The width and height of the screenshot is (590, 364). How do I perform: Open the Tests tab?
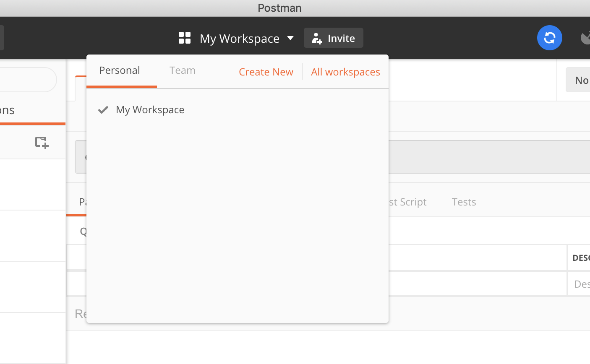point(464,202)
